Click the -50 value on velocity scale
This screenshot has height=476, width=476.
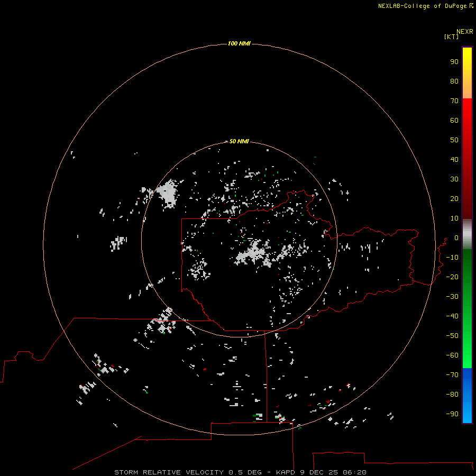coord(452,335)
